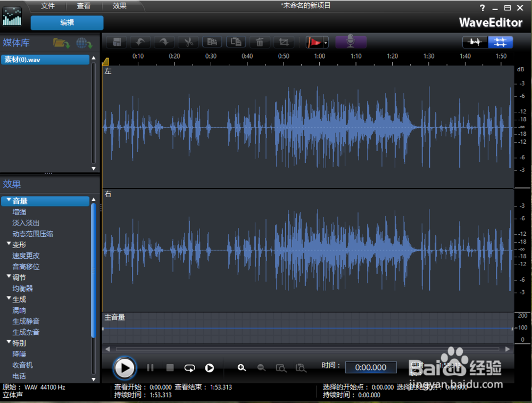Stop playback with the square stop button
This screenshot has height=403, width=532.
click(x=170, y=368)
